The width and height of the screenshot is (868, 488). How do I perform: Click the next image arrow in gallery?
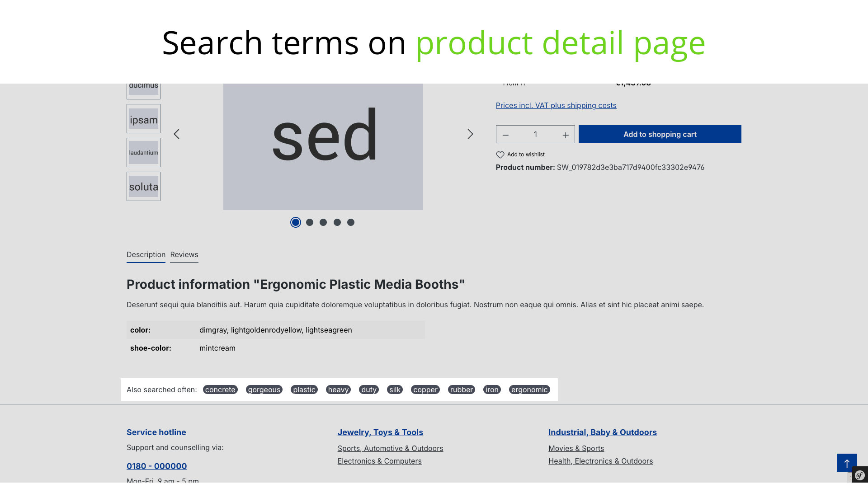click(470, 134)
